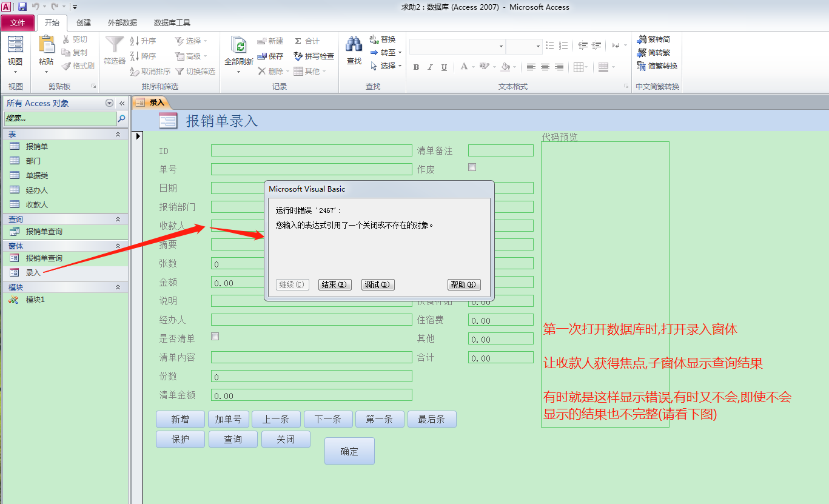Apply bullet list formatting
This screenshot has height=504, width=829.
[550, 45]
